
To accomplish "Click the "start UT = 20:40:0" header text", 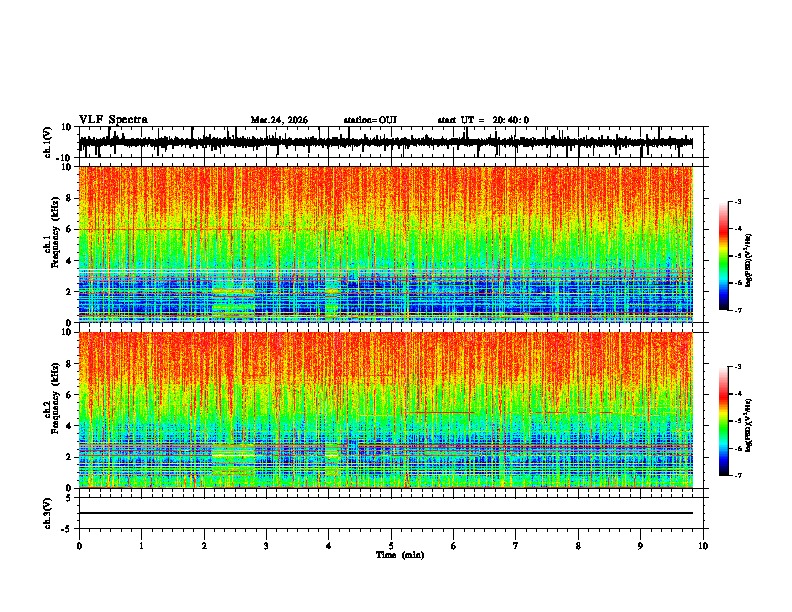I will point(483,120).
